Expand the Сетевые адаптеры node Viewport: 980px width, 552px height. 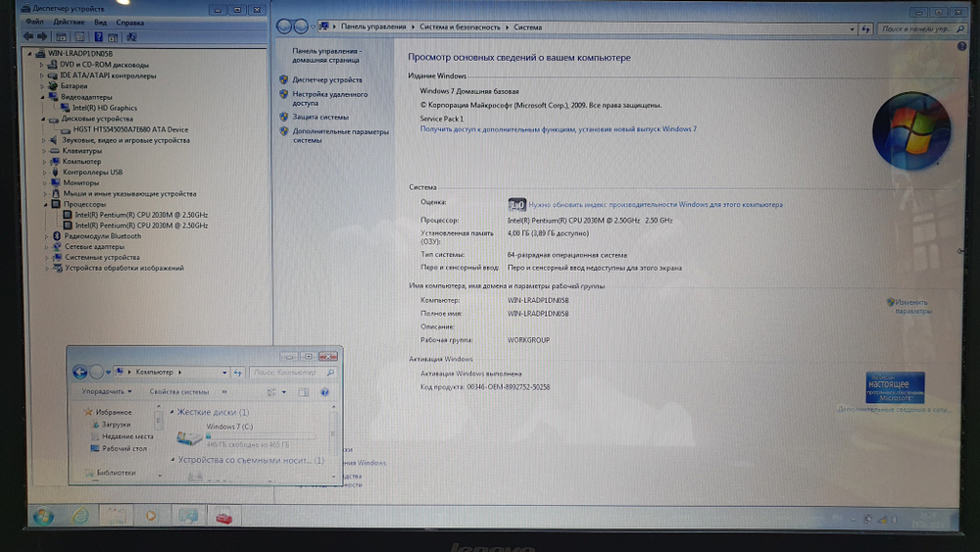click(46, 247)
